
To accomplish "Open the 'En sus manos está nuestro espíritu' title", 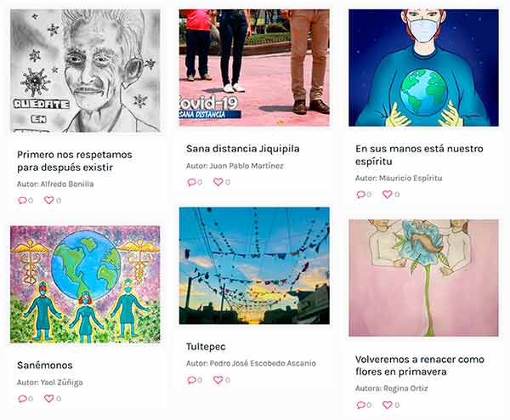I will (419, 155).
